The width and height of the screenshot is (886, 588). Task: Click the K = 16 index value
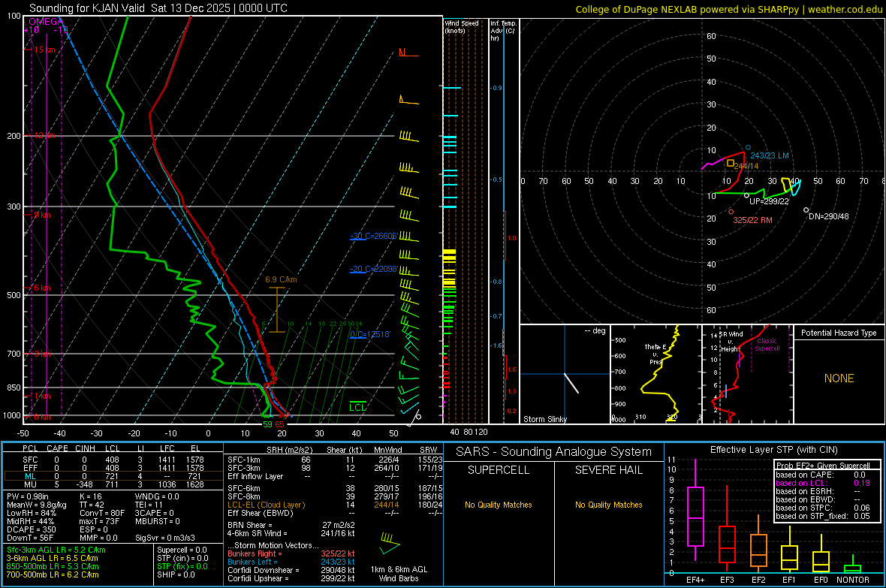(x=90, y=496)
